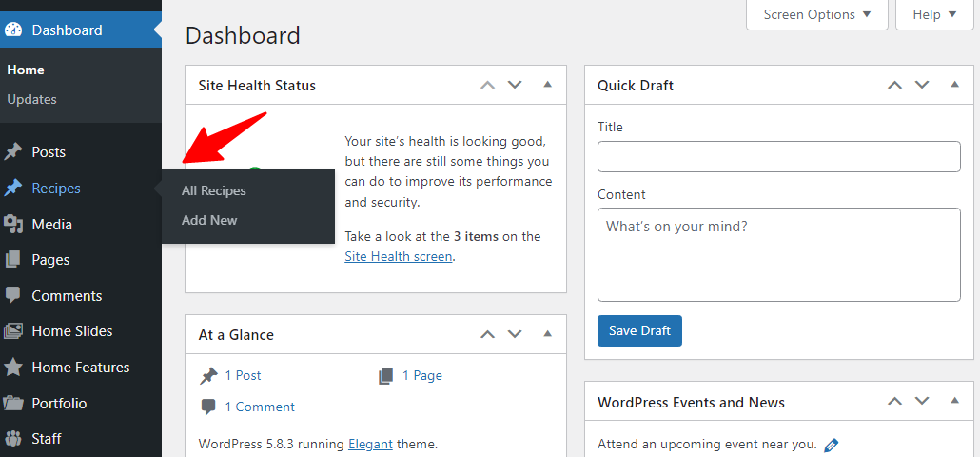980x457 pixels.
Task: Click the What's on your mind content box
Action: pos(778,255)
